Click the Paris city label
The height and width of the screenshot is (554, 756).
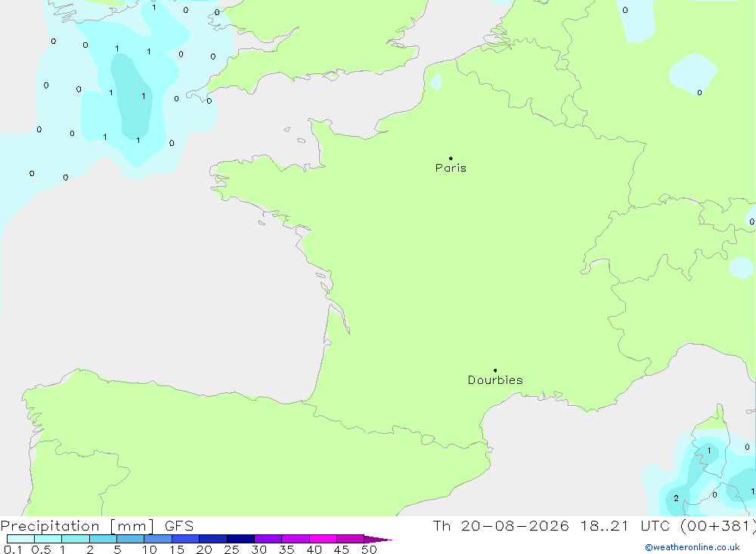(x=451, y=168)
